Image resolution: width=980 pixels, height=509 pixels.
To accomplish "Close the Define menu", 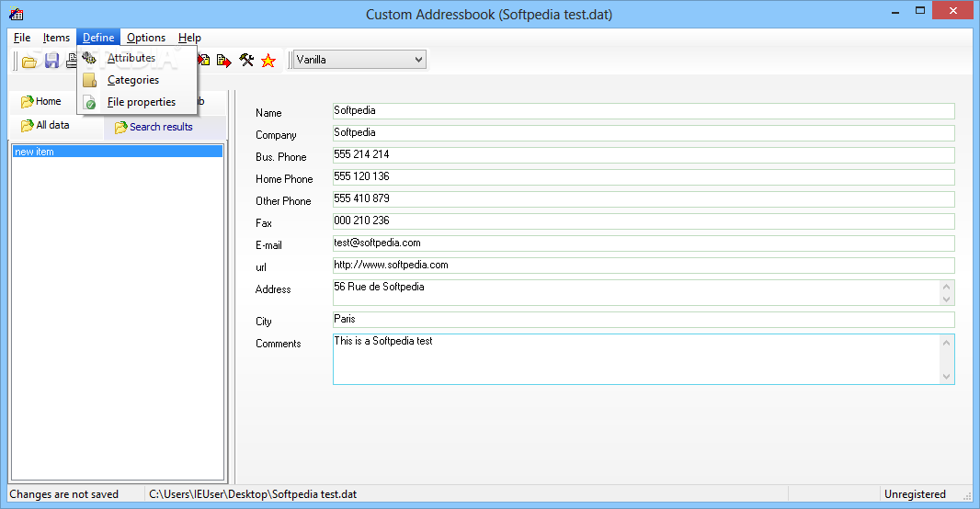I will pos(98,38).
